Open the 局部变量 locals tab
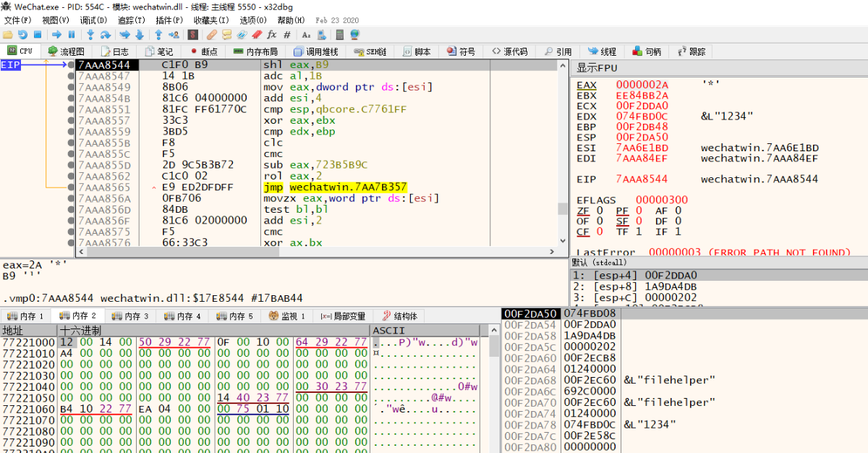 [x=344, y=316]
